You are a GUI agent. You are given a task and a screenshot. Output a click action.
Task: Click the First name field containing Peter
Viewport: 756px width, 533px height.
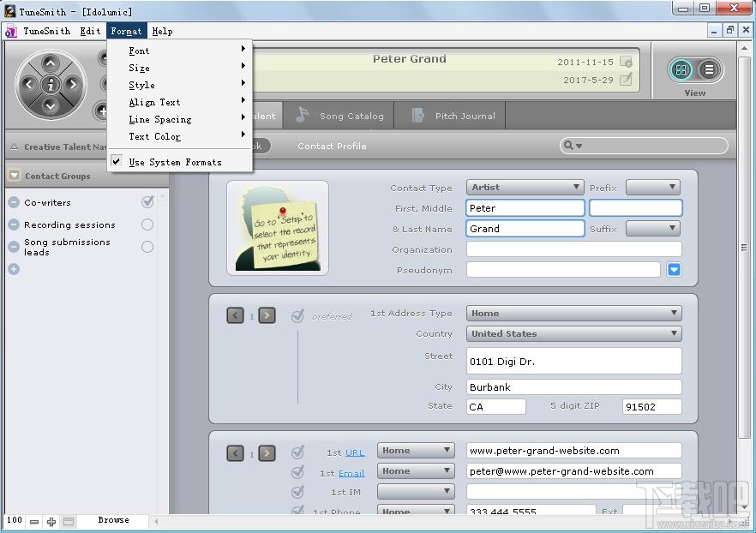525,208
